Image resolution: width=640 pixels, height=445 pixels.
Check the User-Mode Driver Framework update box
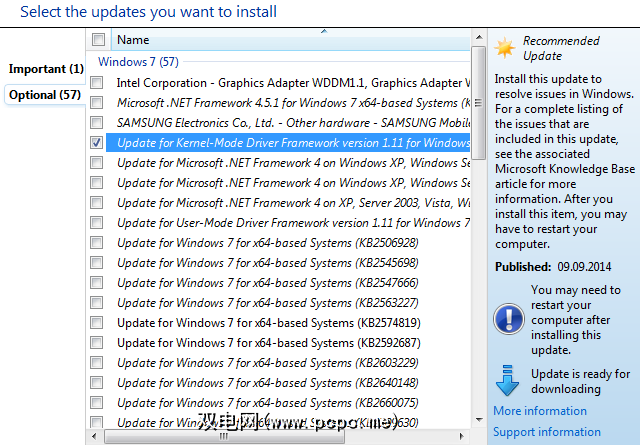coord(97,222)
